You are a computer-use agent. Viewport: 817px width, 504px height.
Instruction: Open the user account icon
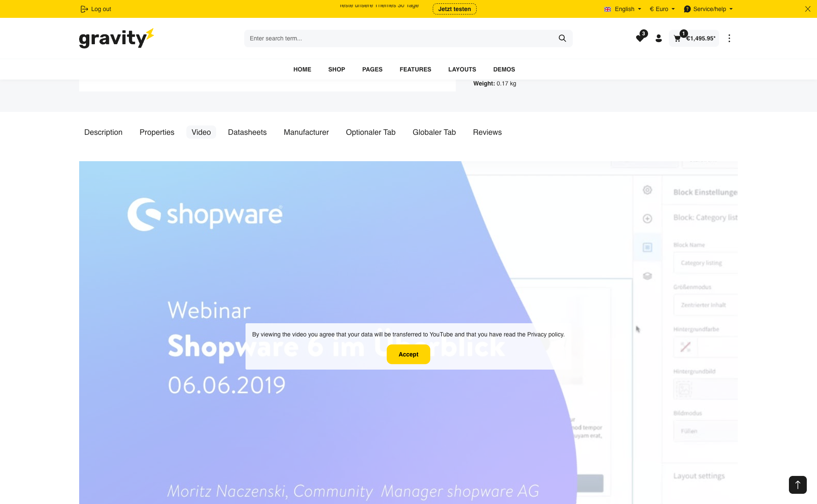click(x=658, y=38)
